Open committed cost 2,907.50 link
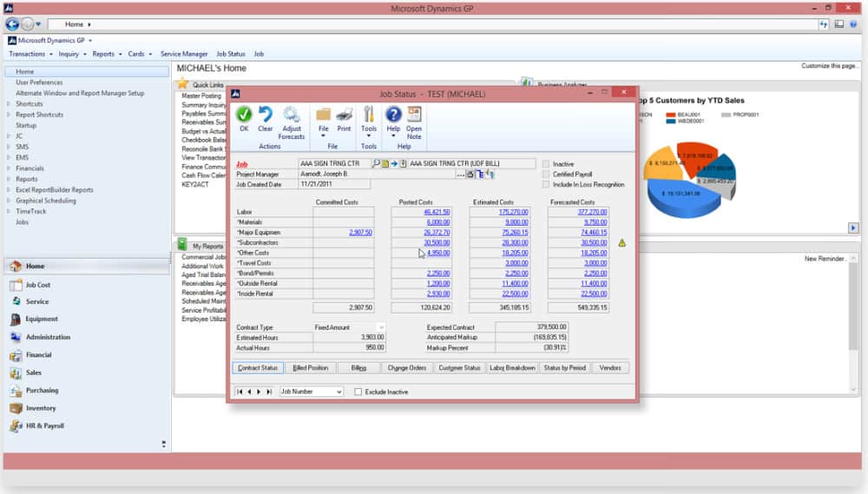 (360, 233)
